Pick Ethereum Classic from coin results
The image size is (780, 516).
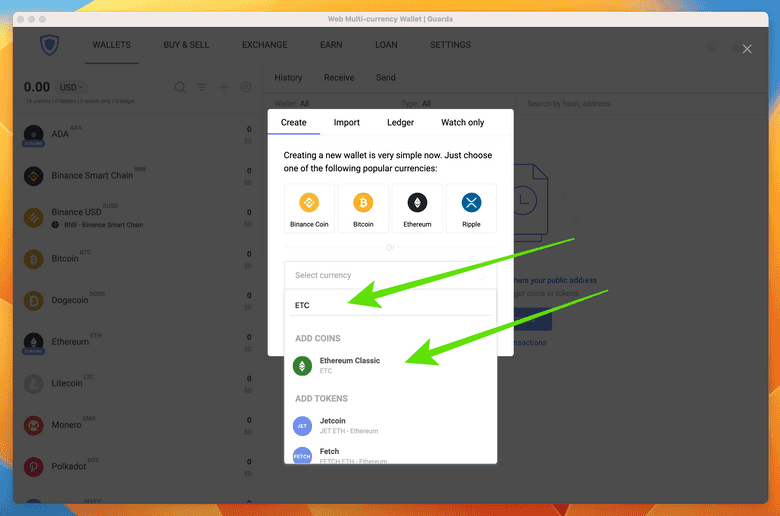(x=349, y=365)
